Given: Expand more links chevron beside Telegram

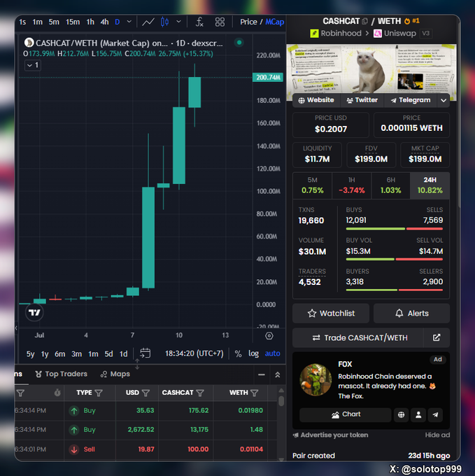Looking at the screenshot, I should coord(444,100).
